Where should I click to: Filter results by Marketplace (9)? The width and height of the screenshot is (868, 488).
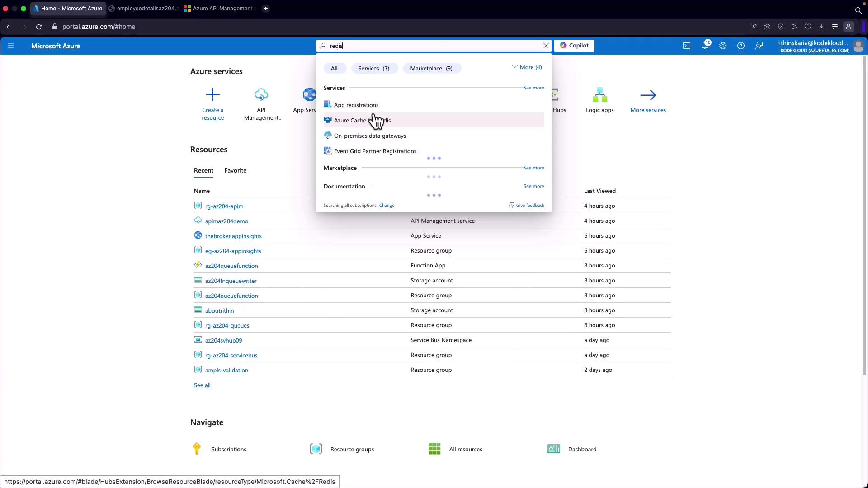coord(431,68)
